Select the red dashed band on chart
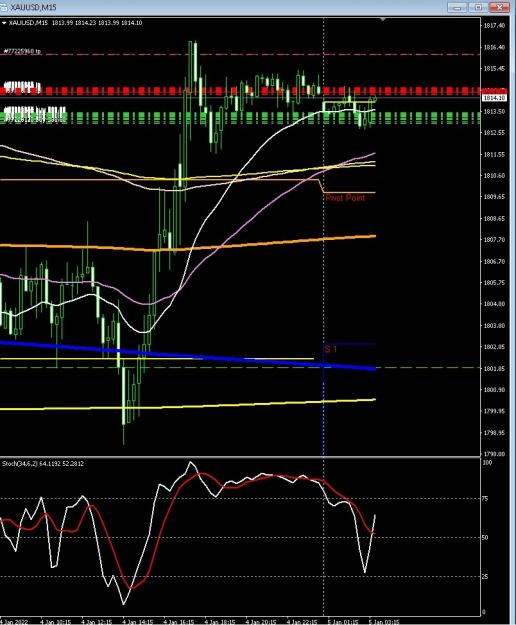The image size is (516, 625). (240, 91)
